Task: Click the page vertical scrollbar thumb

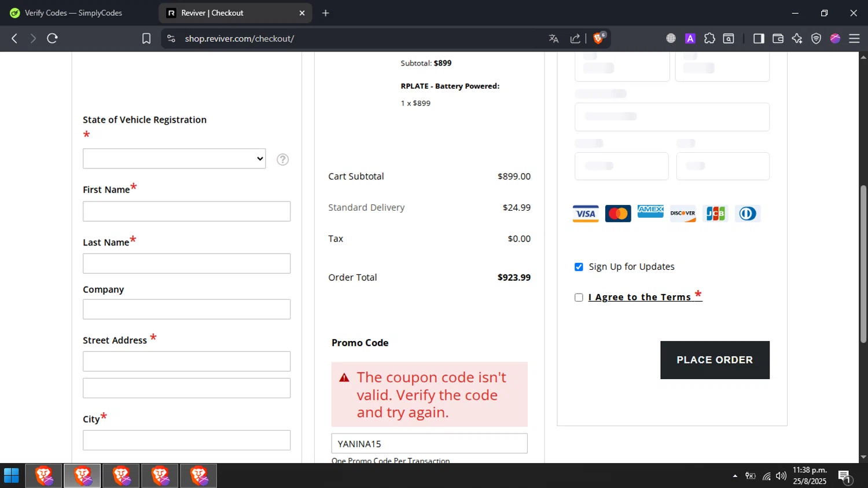Action: (x=863, y=263)
